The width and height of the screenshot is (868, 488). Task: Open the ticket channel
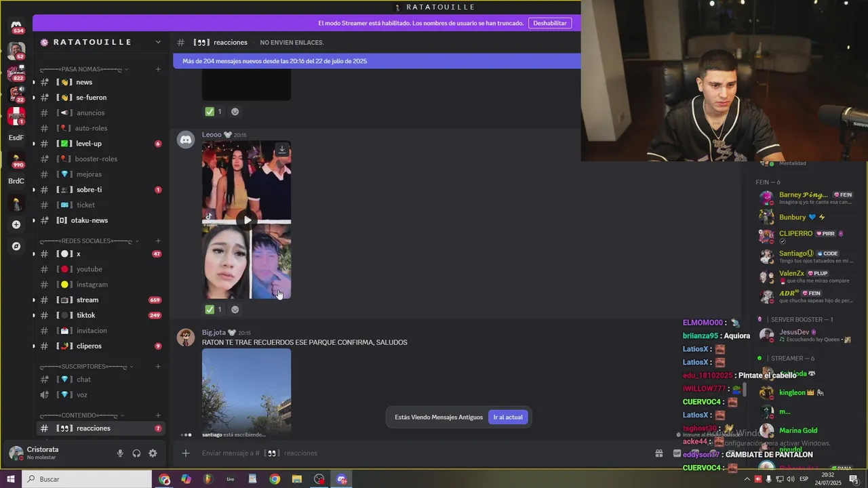coord(100,205)
